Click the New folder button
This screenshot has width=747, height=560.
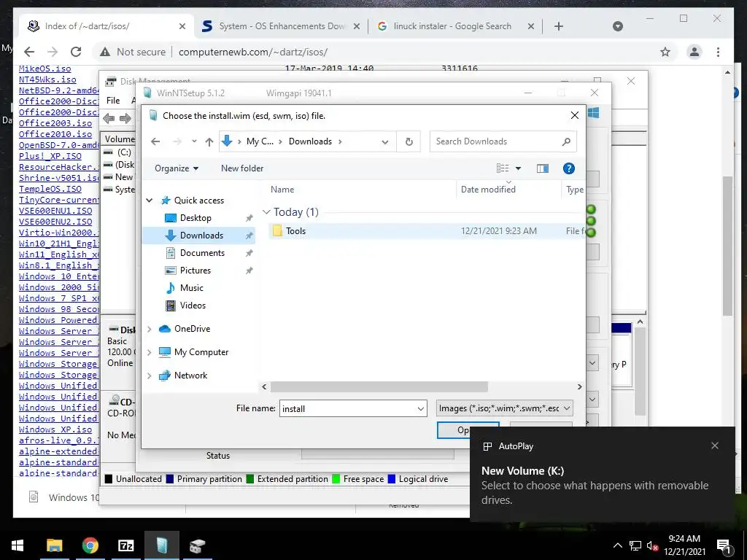242,168
